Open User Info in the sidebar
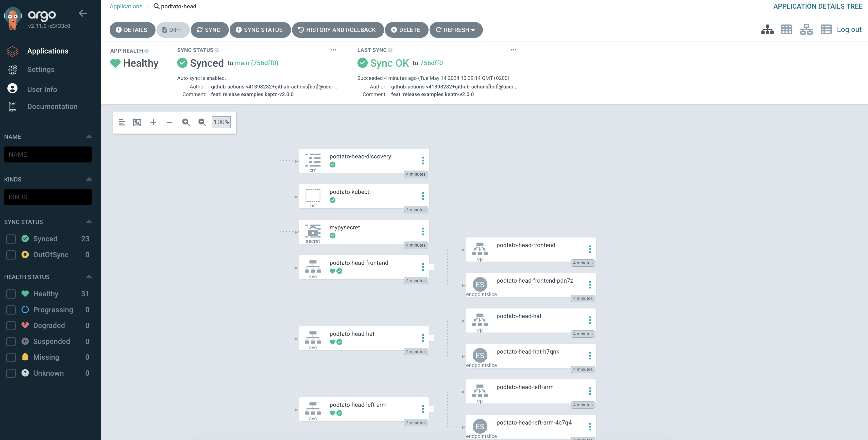This screenshot has width=868, height=440. click(x=42, y=89)
